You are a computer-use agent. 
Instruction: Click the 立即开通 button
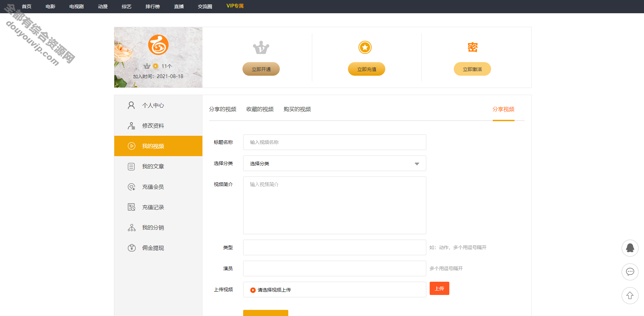tap(261, 69)
